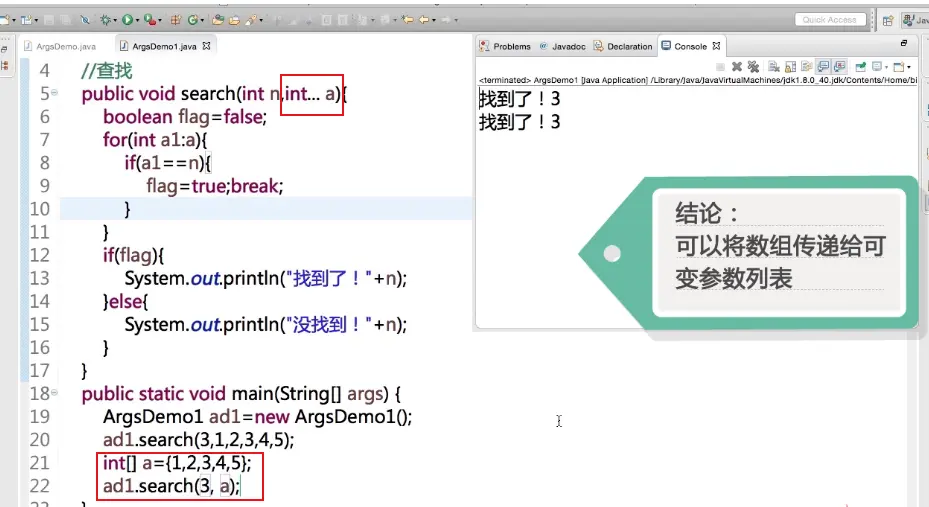Screen dimensions: 929x507
Task: Click the New Java Package icon
Action: click(176, 20)
